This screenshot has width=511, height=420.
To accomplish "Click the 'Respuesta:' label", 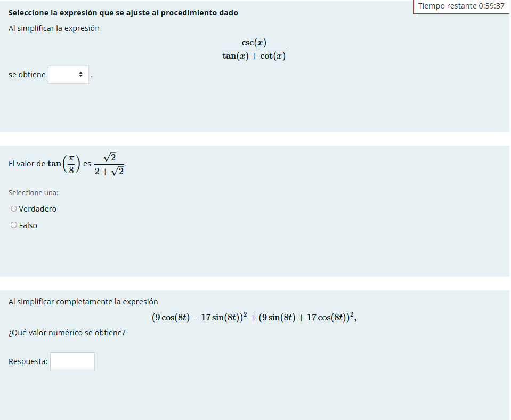I will point(28,361).
